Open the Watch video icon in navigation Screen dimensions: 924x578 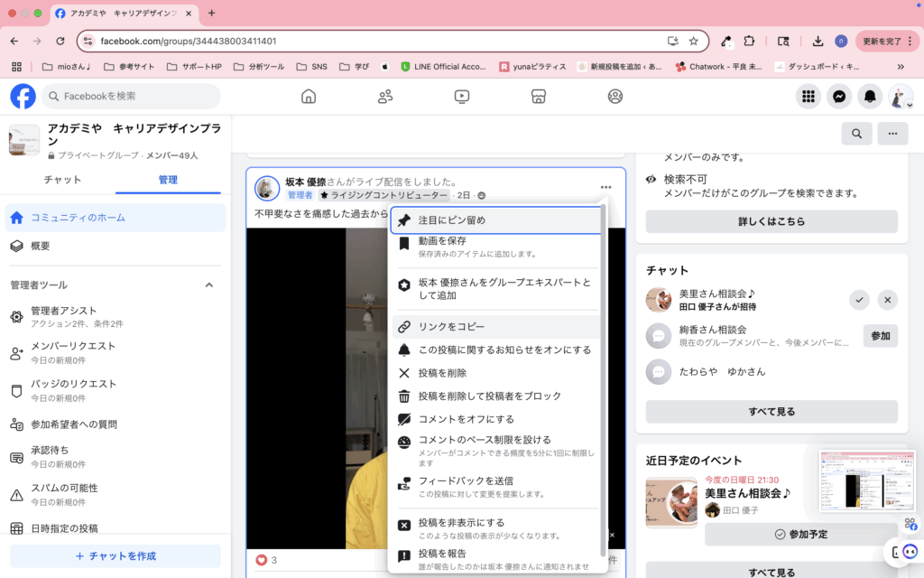pos(461,96)
